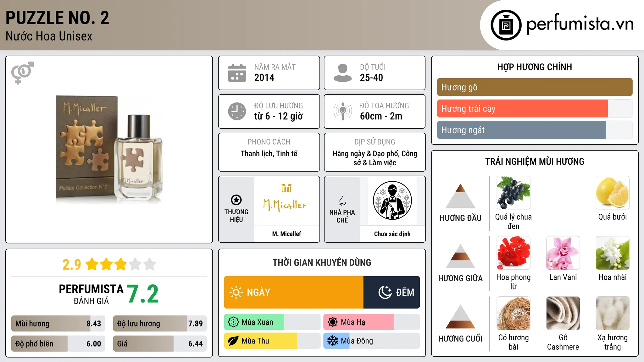
Task: Click the flower icon for Mùa Xuân
Action: pyautogui.click(x=233, y=322)
